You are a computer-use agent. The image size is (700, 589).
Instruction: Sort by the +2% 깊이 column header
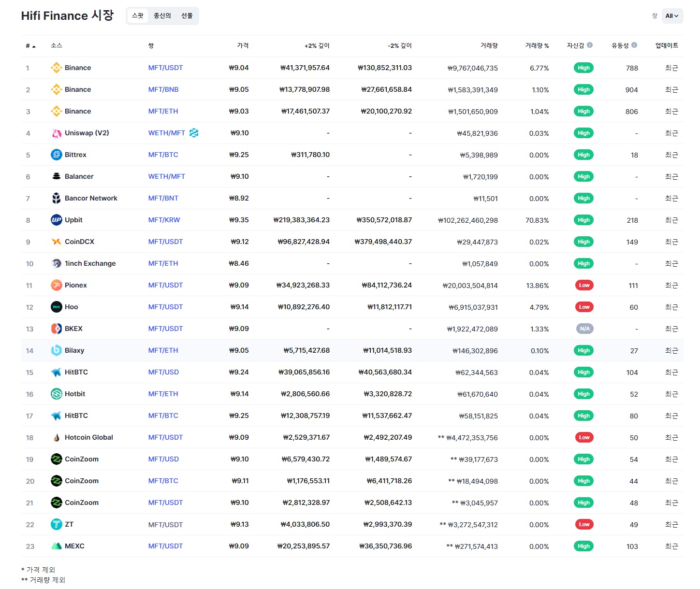(x=317, y=45)
